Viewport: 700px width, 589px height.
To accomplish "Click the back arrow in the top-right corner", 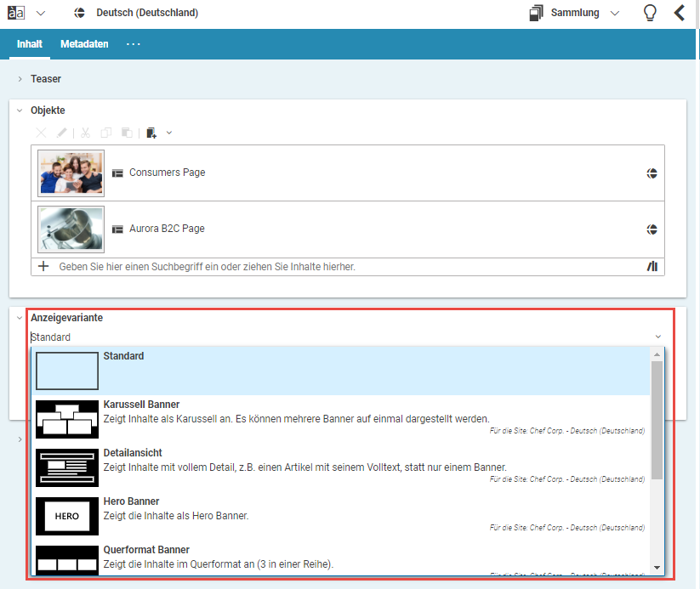I will tap(679, 13).
